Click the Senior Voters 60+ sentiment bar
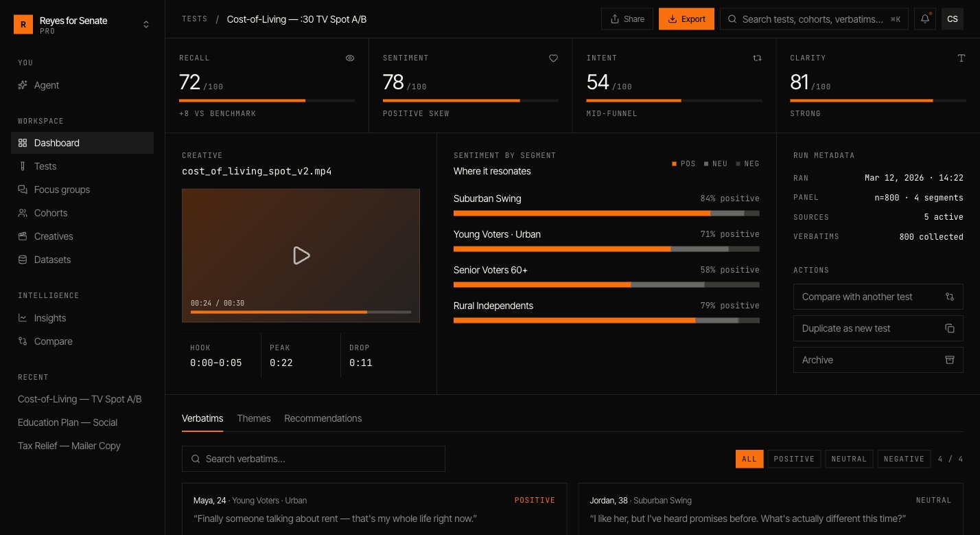 (x=607, y=285)
